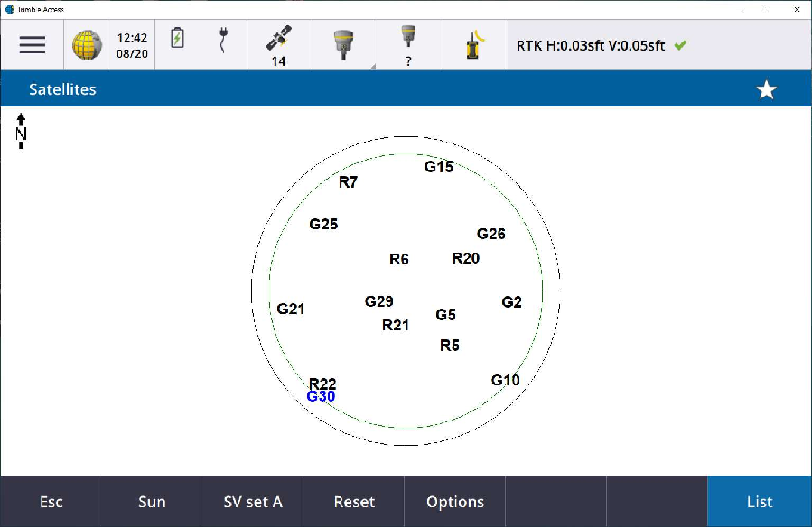Screen dimensions: 812x527
Task: Select satellite G2 on sky plot
Action: pyautogui.click(x=511, y=302)
